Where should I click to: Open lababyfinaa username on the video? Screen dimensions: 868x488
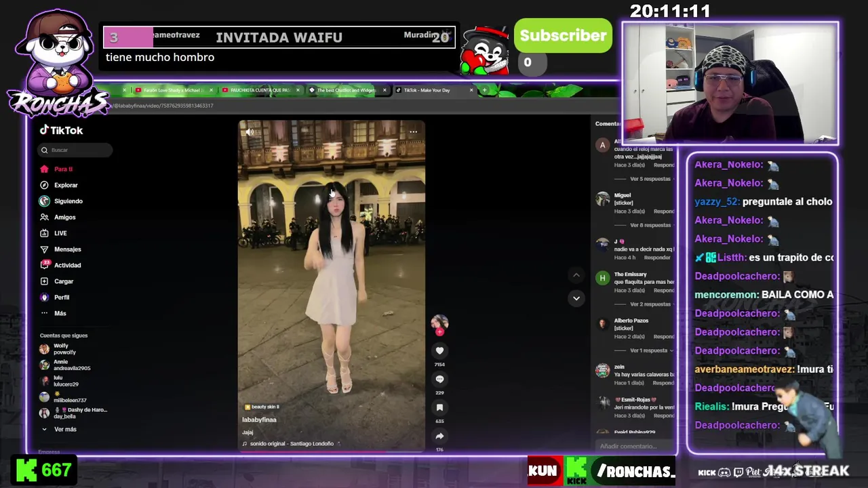coord(259,420)
